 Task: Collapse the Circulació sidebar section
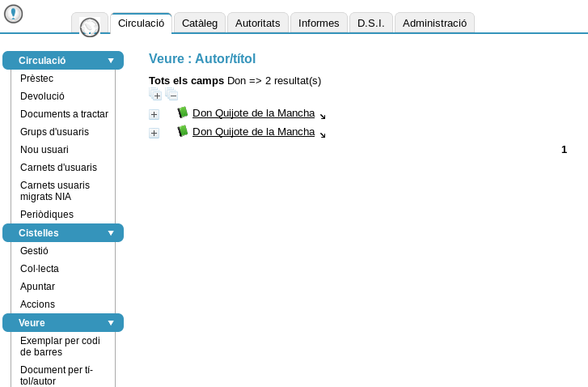click(x=111, y=61)
